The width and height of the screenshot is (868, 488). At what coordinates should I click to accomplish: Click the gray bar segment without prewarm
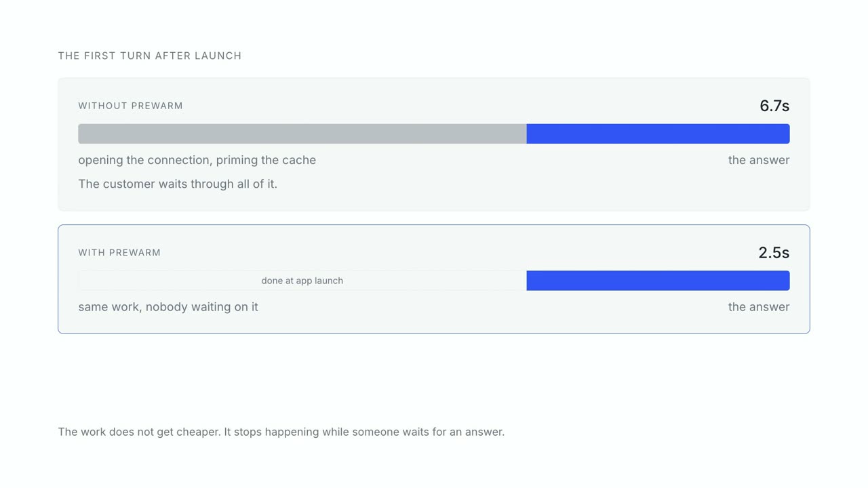(x=302, y=134)
